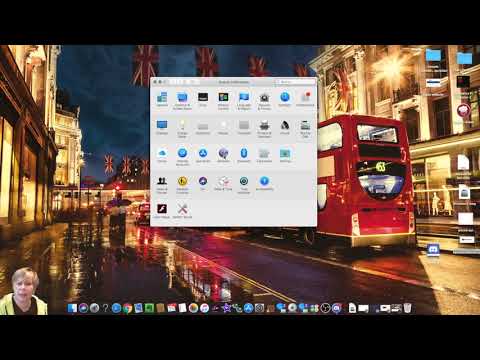Viewport: 480px width, 360px height.
Task: Open Time Machine preferences
Action: (x=244, y=181)
